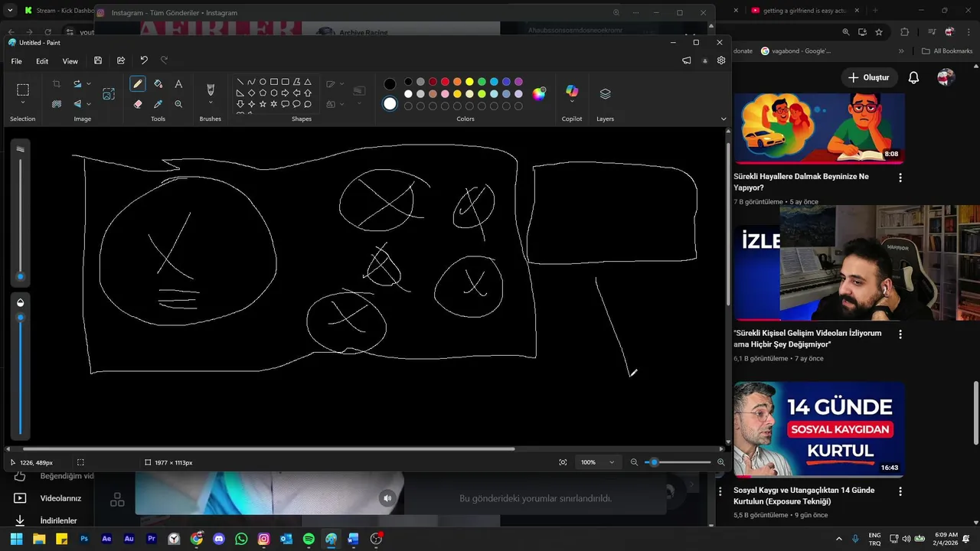Click fit to window icon in status bar
Viewport: 980px width, 551px height.
tap(563, 462)
